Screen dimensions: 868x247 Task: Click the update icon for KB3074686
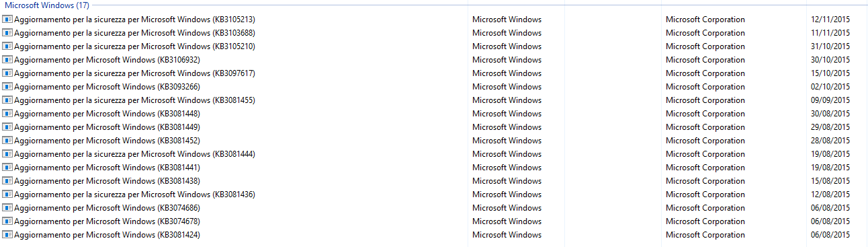coord(7,208)
